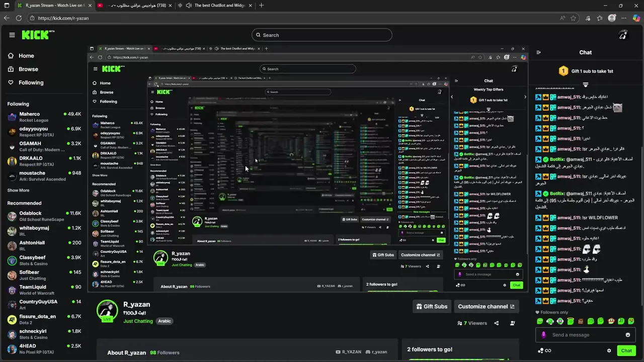
Task: Open R_YAZAN YouTube social link
Action: click(x=349, y=352)
